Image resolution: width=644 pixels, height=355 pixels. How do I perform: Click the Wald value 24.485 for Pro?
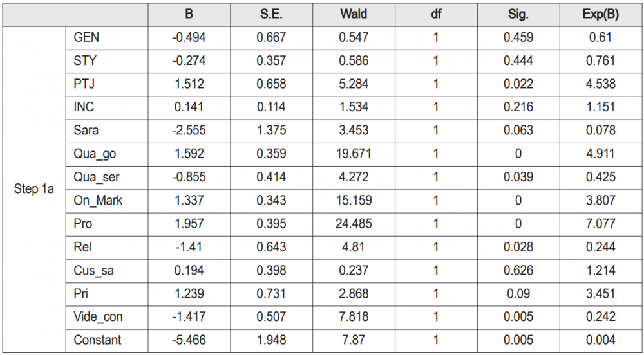coord(354,224)
